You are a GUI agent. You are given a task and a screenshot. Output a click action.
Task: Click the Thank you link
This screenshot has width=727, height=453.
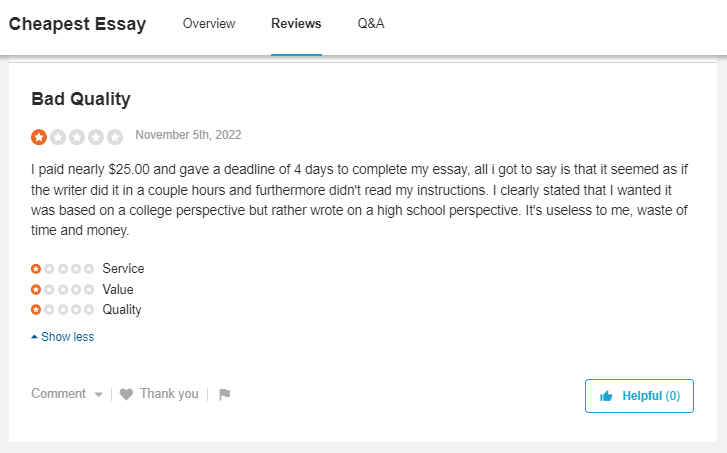169,394
